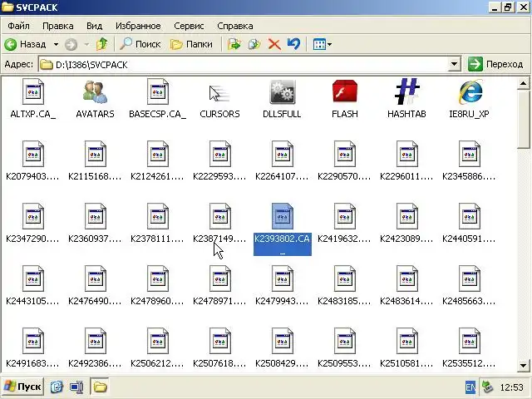
Task: Click the file name text K2419632
Action: pyautogui.click(x=344, y=239)
